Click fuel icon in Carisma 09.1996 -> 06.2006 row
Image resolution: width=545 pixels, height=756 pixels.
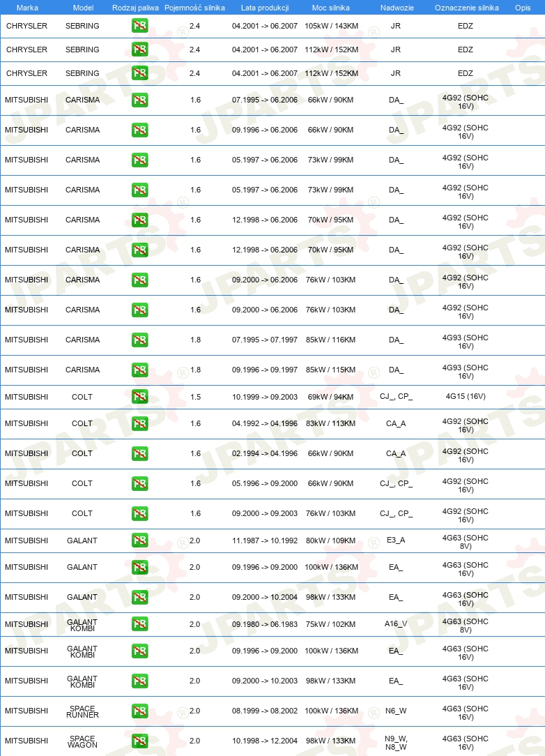click(x=140, y=130)
